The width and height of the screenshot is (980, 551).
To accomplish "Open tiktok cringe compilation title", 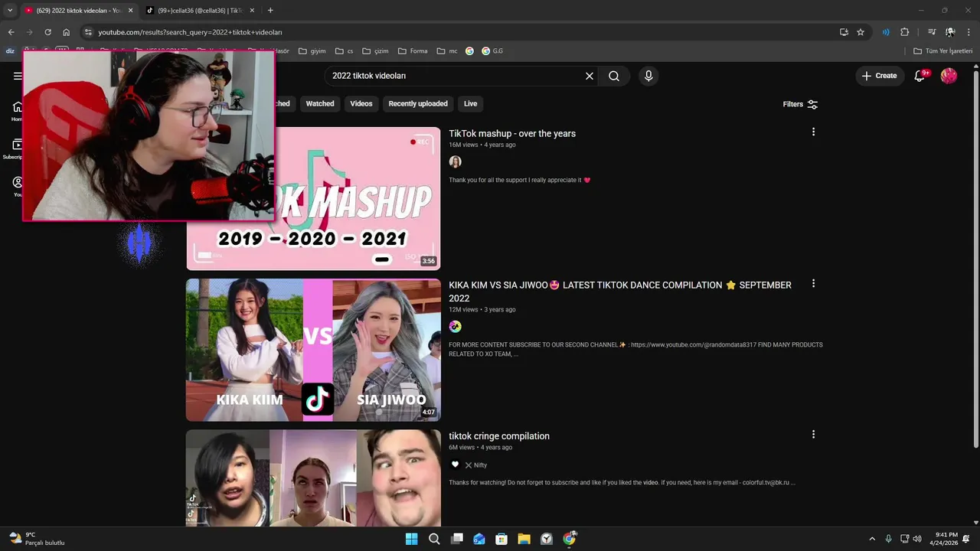I will [499, 435].
